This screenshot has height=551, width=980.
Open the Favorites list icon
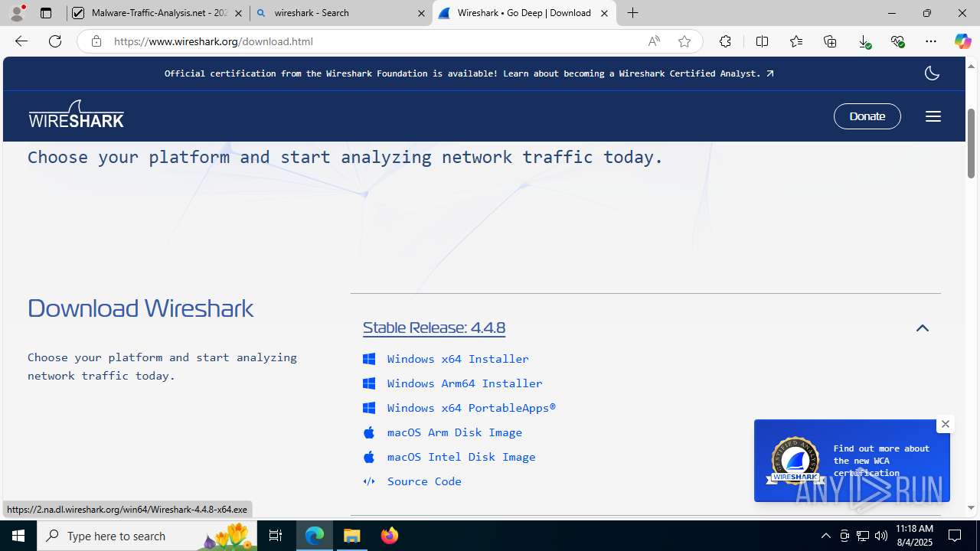tap(796, 41)
